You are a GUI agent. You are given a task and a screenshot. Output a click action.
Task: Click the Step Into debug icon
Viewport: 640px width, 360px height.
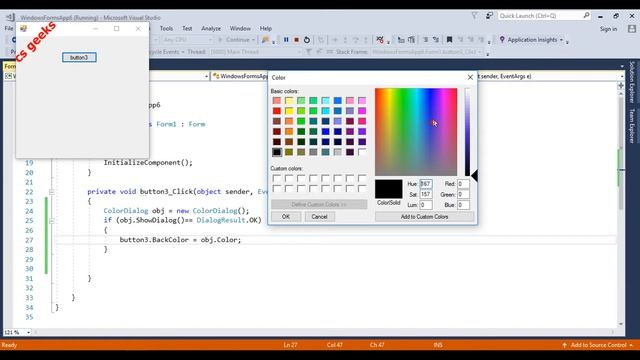[345, 40]
